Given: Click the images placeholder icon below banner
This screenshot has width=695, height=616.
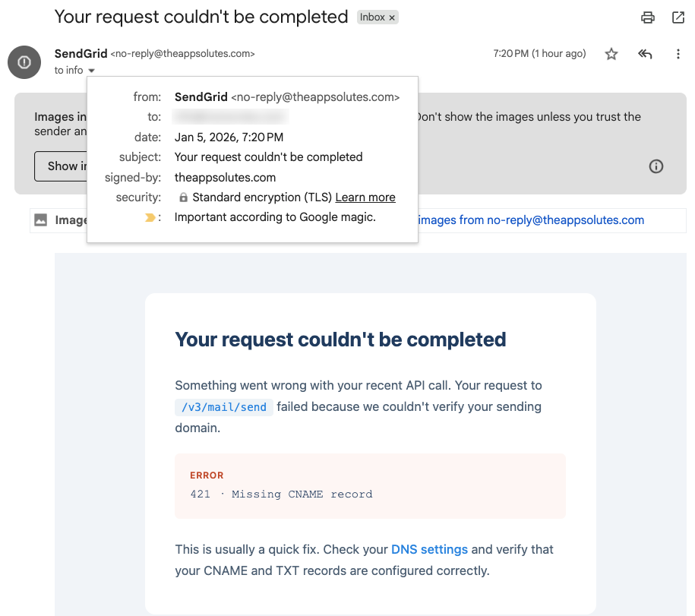Looking at the screenshot, I should (41, 220).
